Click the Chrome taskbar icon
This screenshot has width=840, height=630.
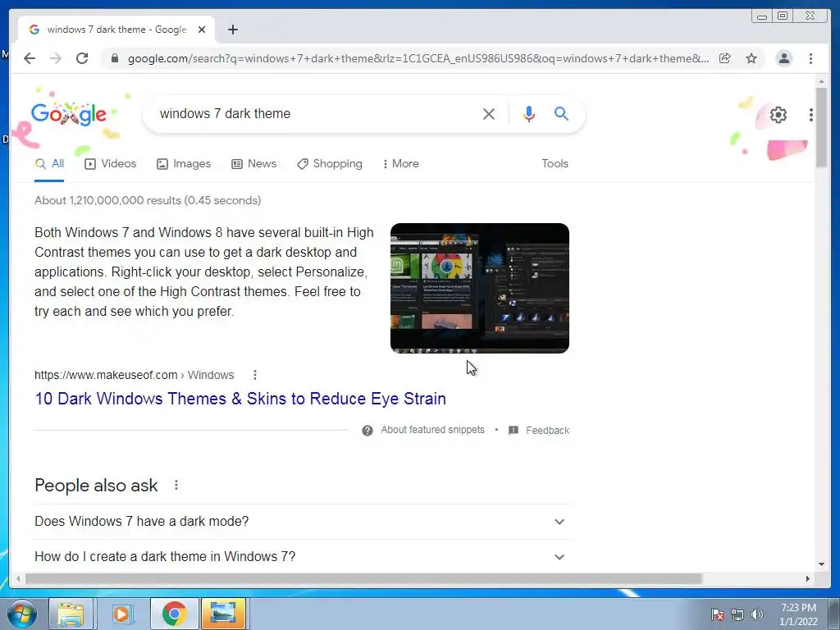click(x=174, y=614)
